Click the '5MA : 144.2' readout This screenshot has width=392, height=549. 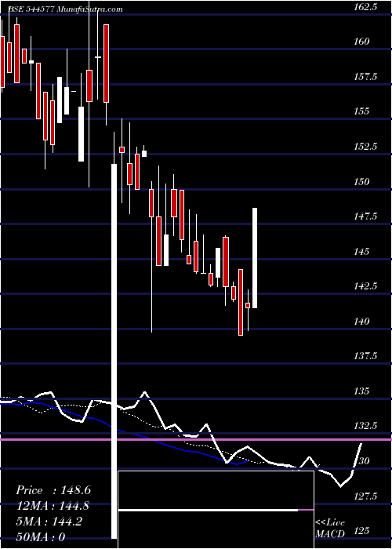[x=49, y=522]
